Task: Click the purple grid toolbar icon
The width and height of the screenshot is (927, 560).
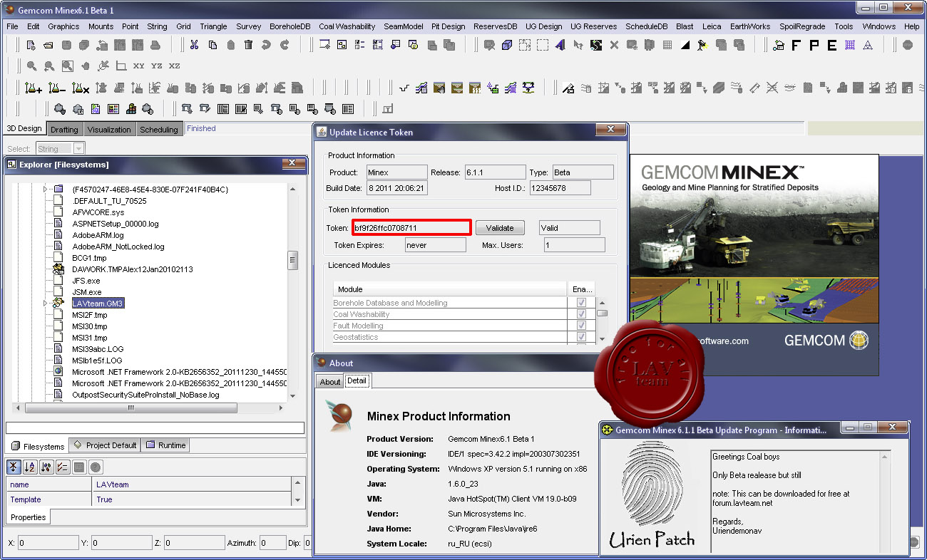Action: coord(850,45)
